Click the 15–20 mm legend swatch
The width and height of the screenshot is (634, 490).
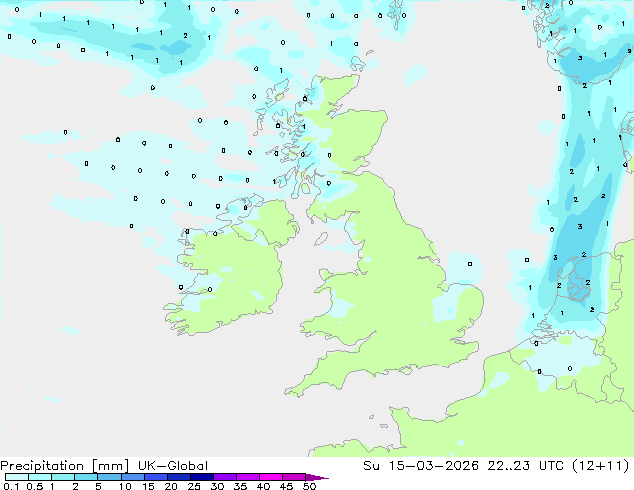pos(156,477)
